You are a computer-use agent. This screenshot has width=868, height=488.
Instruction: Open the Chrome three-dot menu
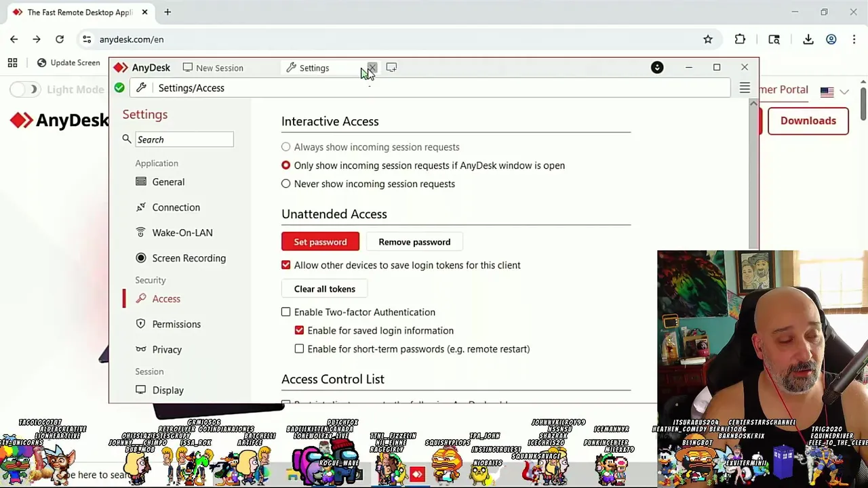(854, 39)
